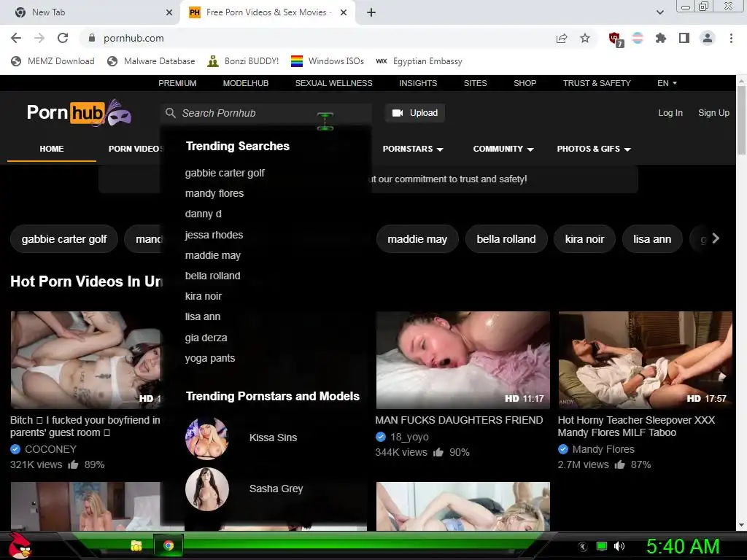The height and width of the screenshot is (560, 747).
Task: Click the magnifier search icon
Action: pos(171,113)
